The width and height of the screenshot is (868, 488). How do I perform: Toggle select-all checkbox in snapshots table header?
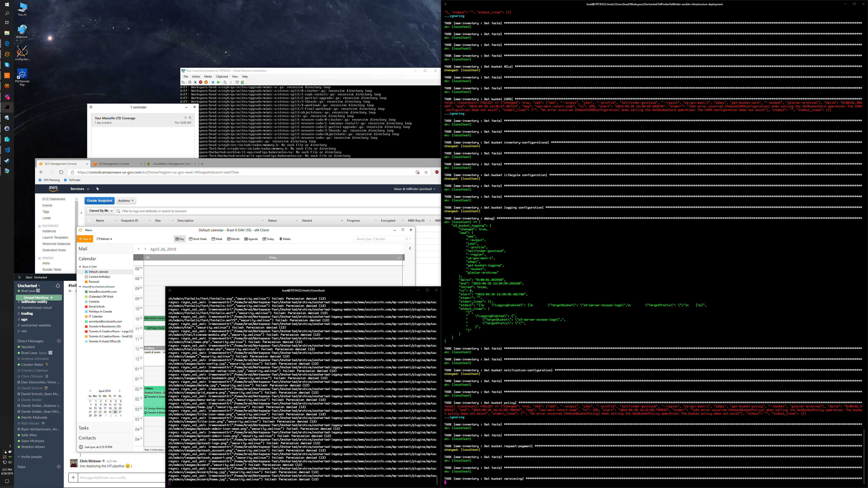click(89, 221)
